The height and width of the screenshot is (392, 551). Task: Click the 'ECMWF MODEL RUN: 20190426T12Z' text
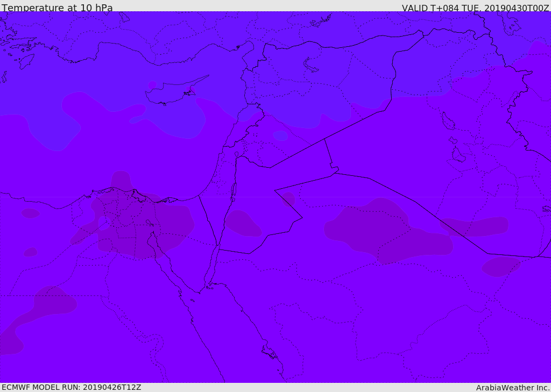tap(72, 387)
